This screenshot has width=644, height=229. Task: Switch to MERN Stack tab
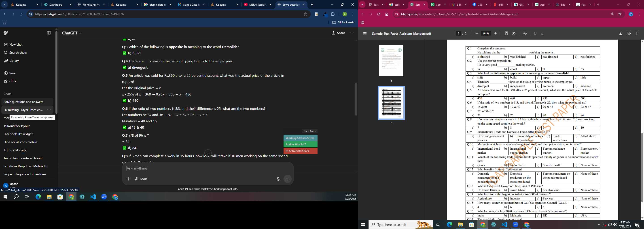pyautogui.click(x=258, y=4)
